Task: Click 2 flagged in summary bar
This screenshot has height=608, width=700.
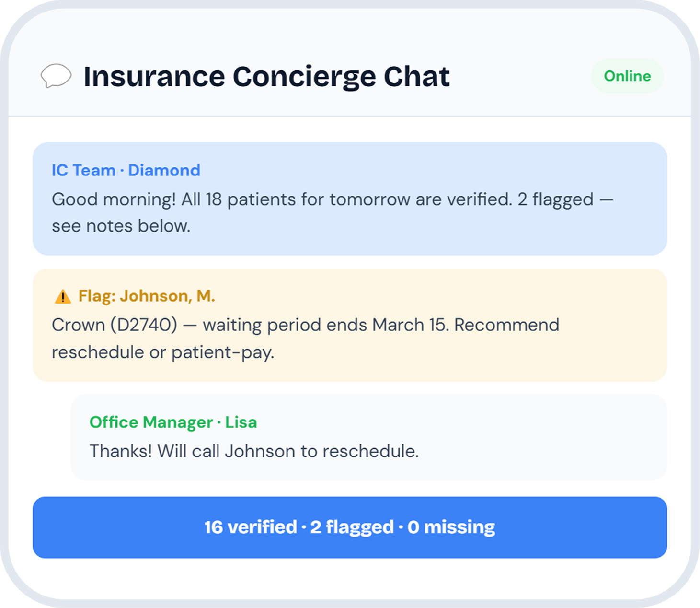Action: (x=352, y=527)
